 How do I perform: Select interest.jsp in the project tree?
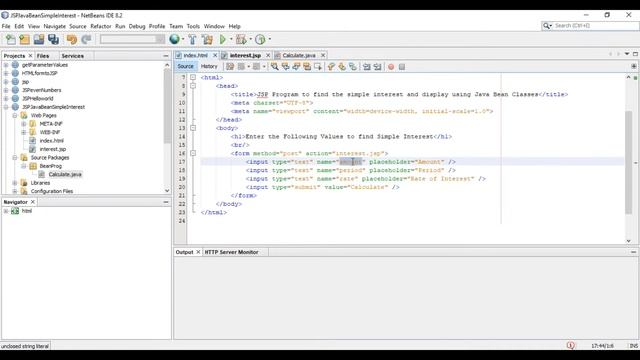click(53, 149)
